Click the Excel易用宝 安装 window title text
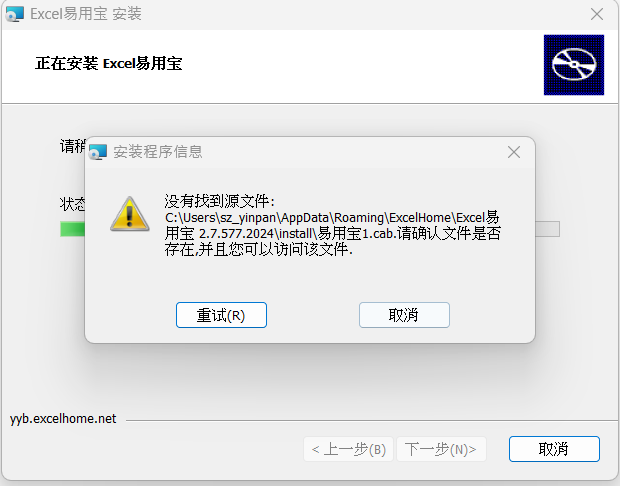Screen dimensions: 620x486 tap(86, 14)
